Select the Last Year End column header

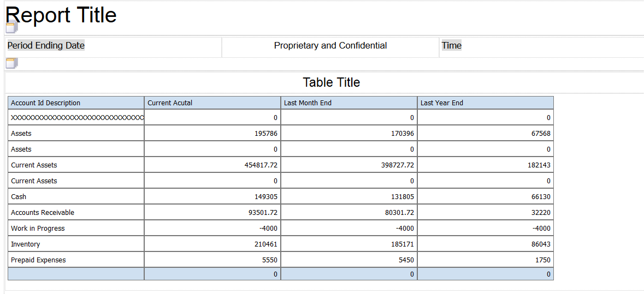(486, 103)
